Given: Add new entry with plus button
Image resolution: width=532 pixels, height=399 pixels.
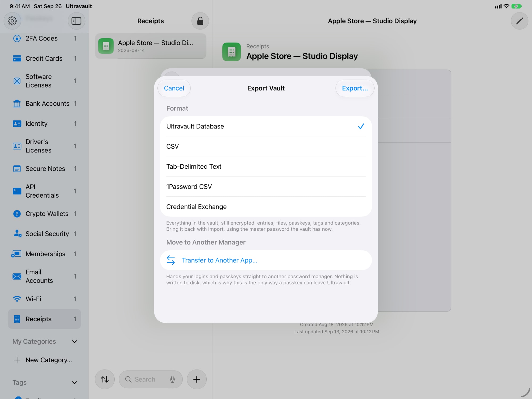Looking at the screenshot, I should 197,379.
